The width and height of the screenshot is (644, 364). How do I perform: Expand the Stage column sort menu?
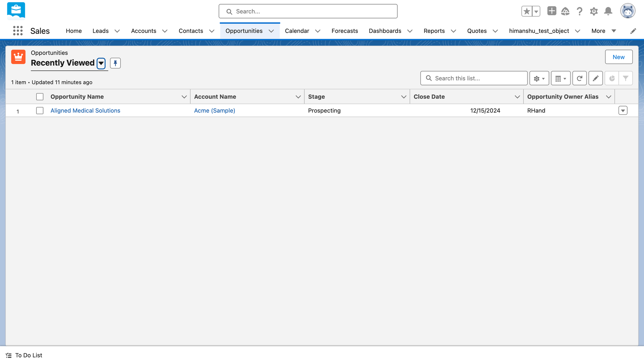(x=403, y=97)
